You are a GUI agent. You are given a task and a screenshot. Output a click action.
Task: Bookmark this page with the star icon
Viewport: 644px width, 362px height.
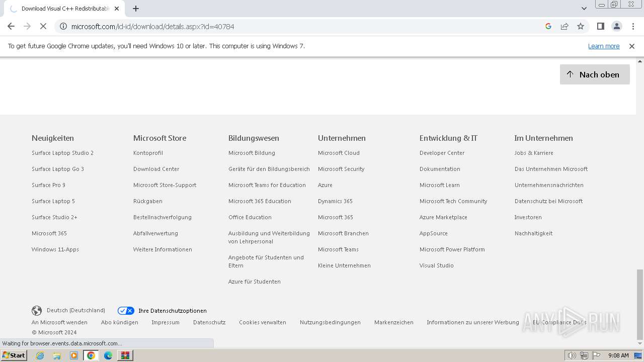(581, 26)
